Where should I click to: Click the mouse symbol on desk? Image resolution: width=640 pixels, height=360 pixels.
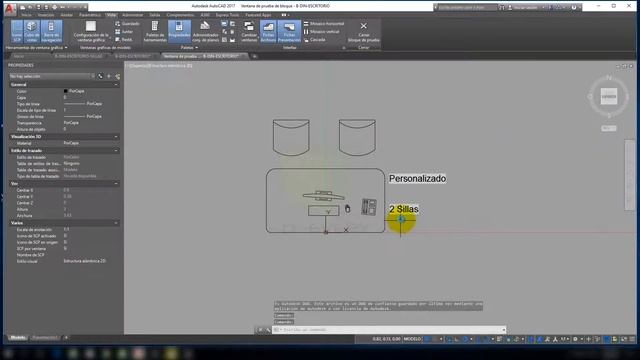[347, 209]
